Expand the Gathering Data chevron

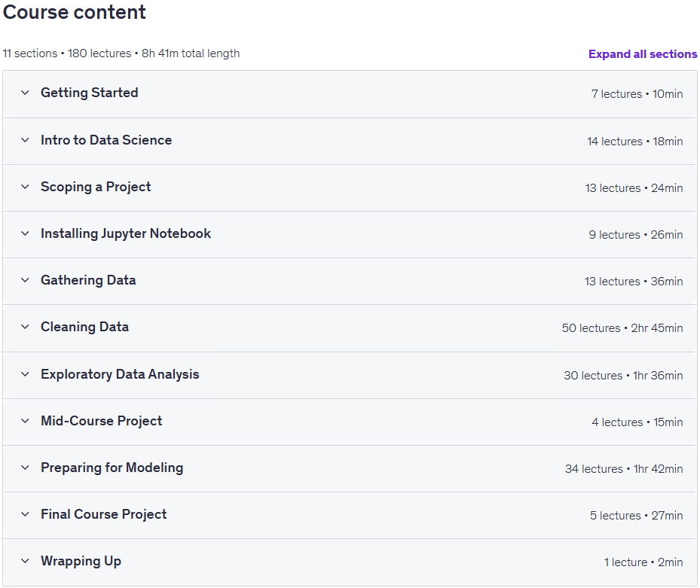click(25, 280)
